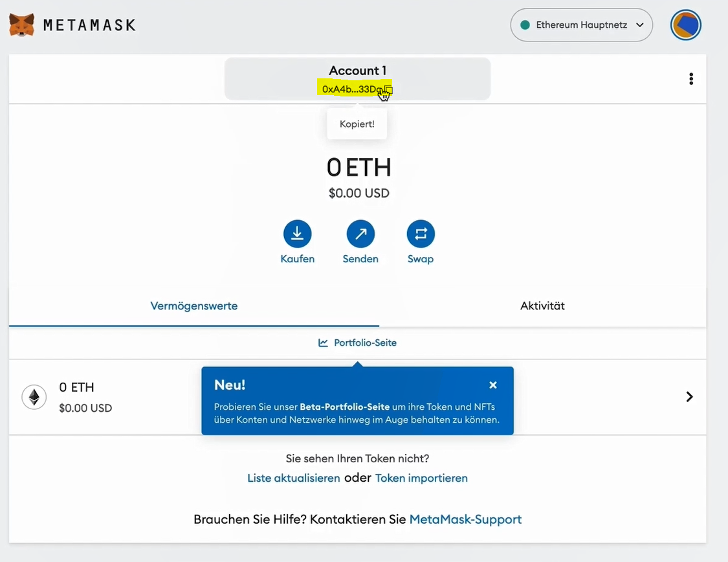This screenshot has width=728, height=562.
Task: Expand the ETH asset row chevron
Action: 689,397
